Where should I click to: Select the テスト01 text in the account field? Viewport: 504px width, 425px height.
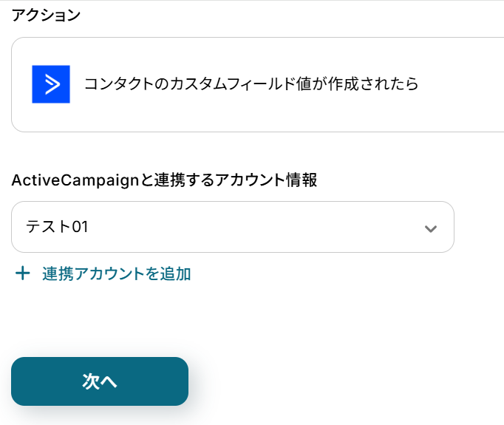coord(57,227)
